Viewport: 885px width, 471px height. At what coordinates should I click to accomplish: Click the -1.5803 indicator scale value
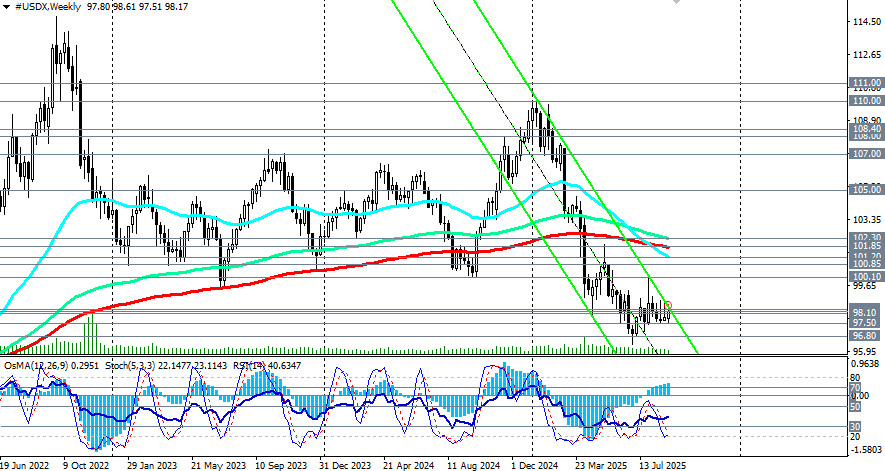866,450
